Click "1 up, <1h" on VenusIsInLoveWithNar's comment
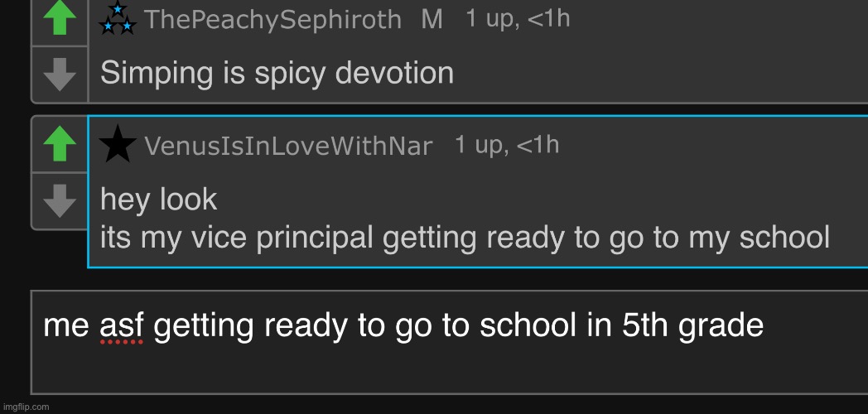The image size is (868, 414). (507, 145)
